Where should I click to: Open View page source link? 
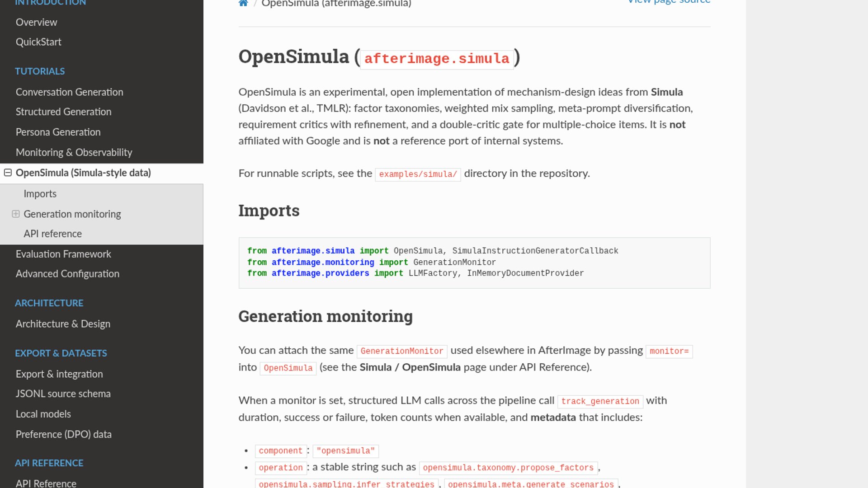click(669, 2)
